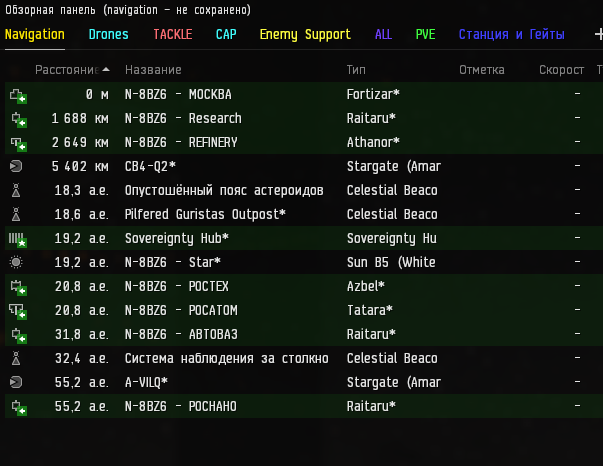Click the beacon icon for Система наблюдения row
Viewport: 603px width, 466px height.
(16, 358)
